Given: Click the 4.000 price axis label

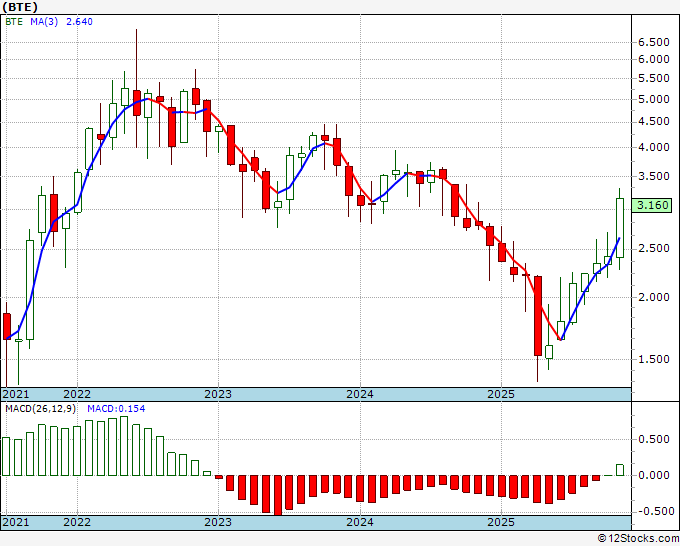Looking at the screenshot, I should [x=654, y=147].
